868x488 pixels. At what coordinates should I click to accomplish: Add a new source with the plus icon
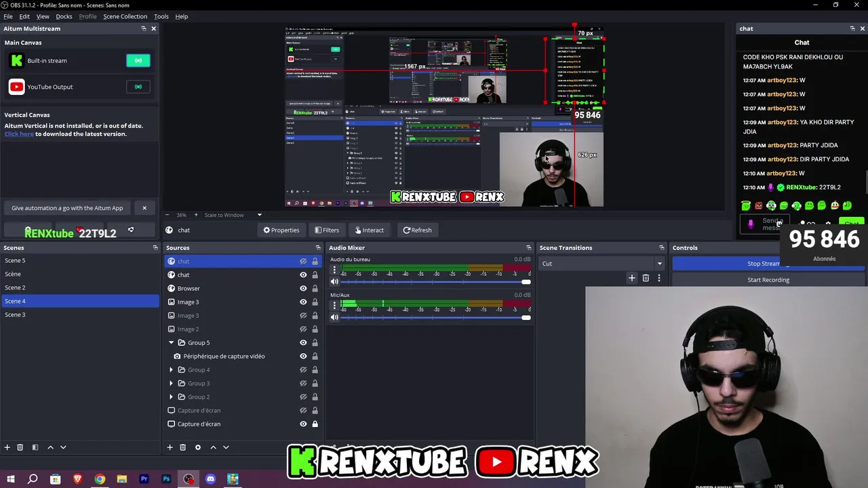[170, 447]
